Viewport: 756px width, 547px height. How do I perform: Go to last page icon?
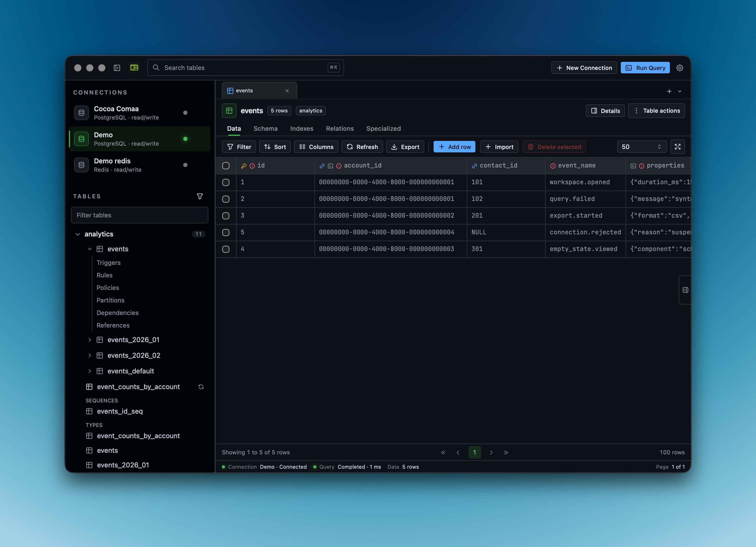click(506, 452)
